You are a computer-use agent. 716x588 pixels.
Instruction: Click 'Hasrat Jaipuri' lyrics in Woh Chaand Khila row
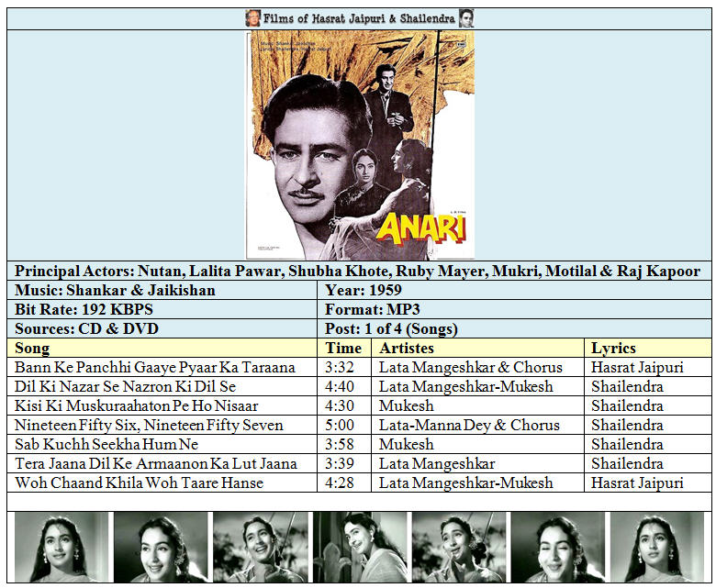(x=637, y=483)
